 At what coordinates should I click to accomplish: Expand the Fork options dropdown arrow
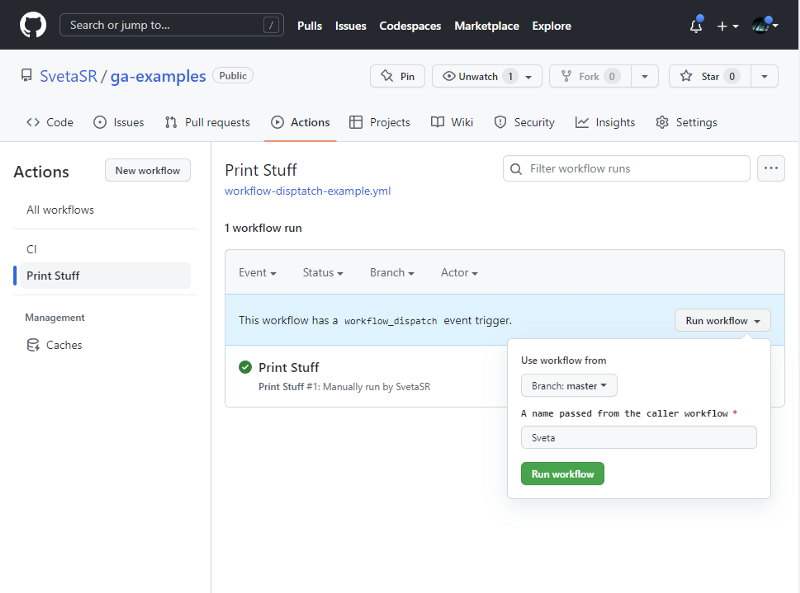click(x=645, y=76)
